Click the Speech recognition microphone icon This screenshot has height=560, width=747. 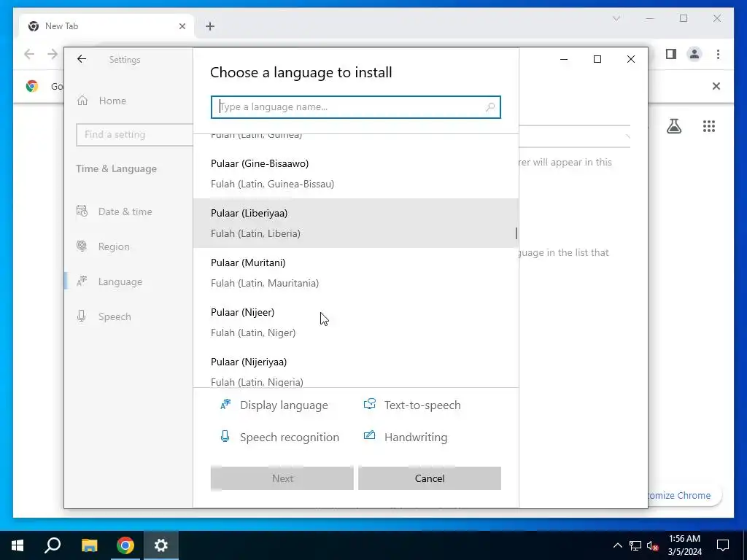coord(225,436)
